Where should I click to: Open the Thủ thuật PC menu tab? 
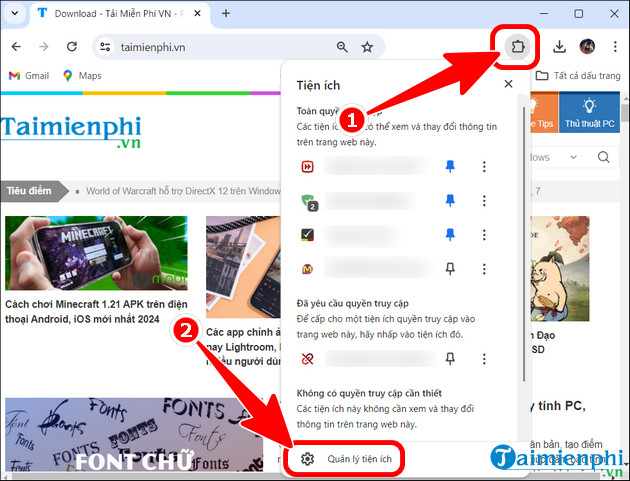coord(589,112)
